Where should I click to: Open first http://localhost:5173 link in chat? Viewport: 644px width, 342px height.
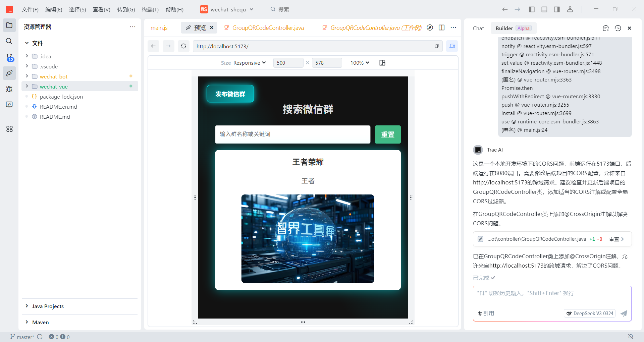point(500,182)
